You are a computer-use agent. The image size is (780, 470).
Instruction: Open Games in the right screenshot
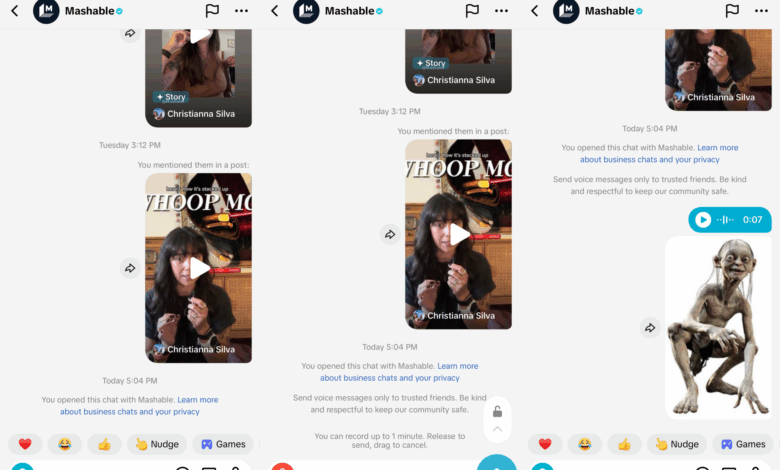pyautogui.click(x=743, y=444)
